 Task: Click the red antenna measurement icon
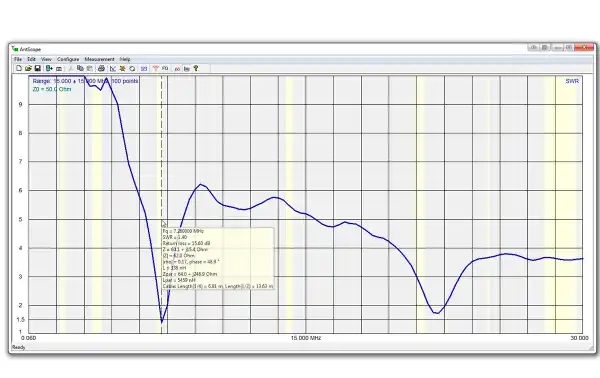(155, 68)
